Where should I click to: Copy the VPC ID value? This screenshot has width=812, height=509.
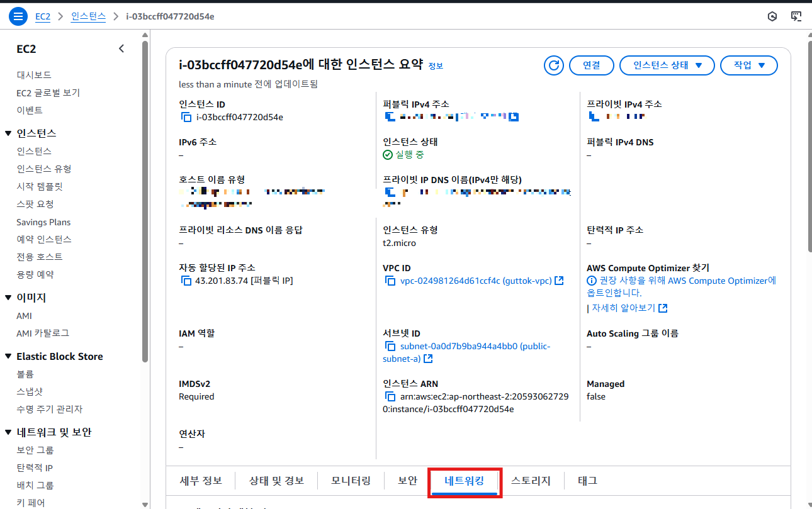(x=390, y=281)
